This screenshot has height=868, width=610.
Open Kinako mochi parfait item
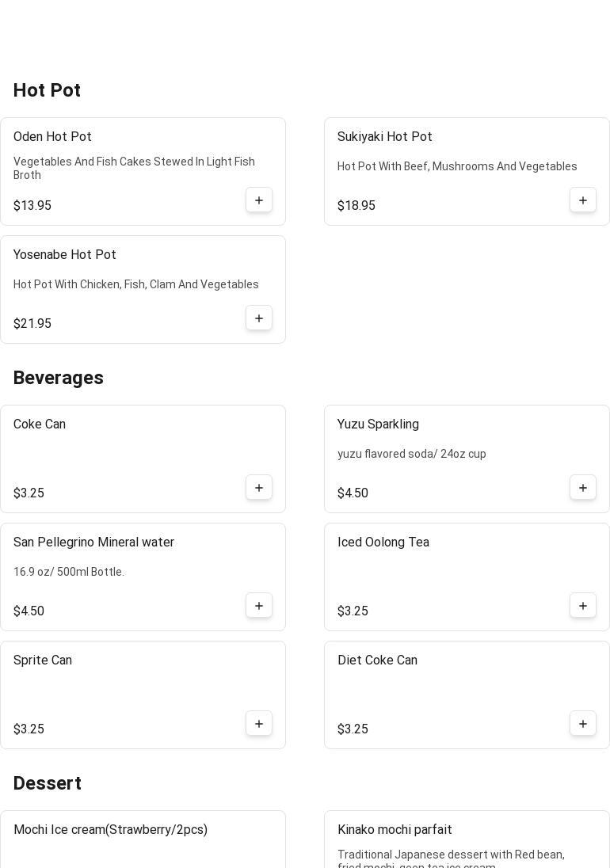(395, 830)
